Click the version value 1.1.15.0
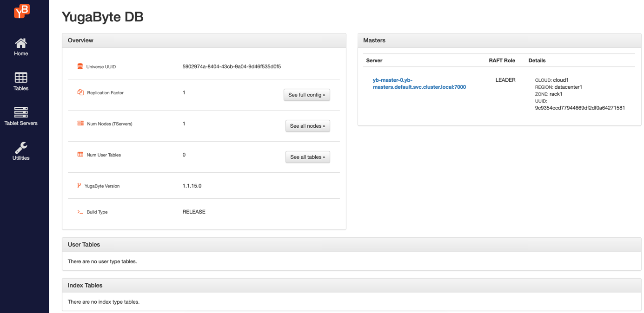 click(192, 186)
